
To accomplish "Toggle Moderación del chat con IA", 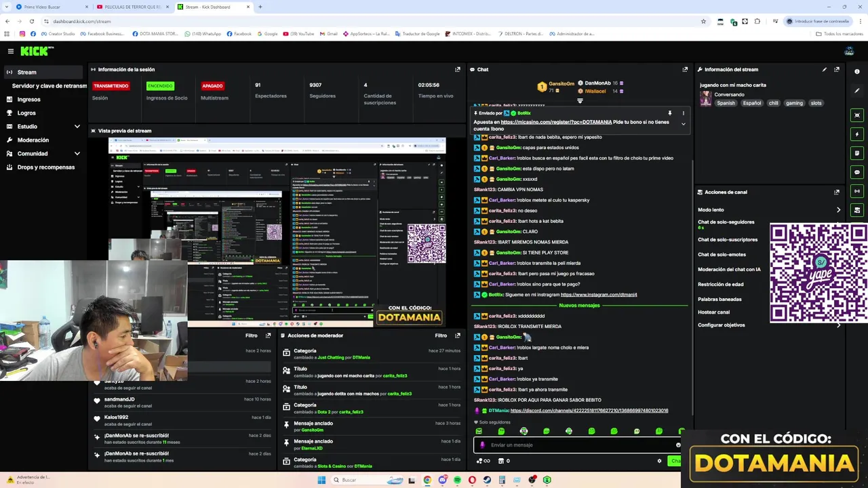I will 729,269.
